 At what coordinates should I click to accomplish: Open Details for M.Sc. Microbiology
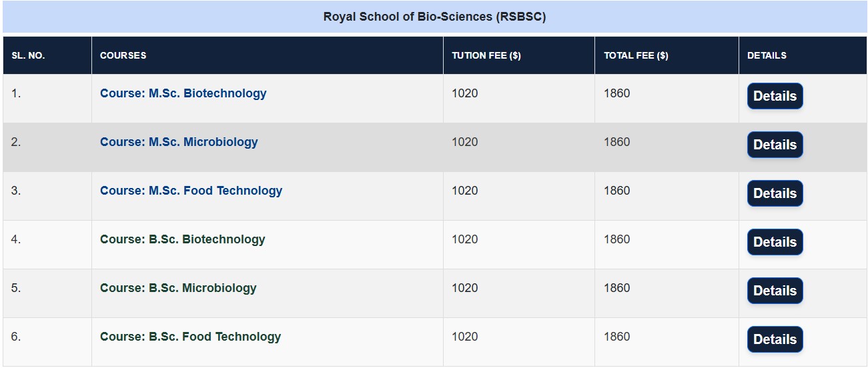[x=775, y=145]
